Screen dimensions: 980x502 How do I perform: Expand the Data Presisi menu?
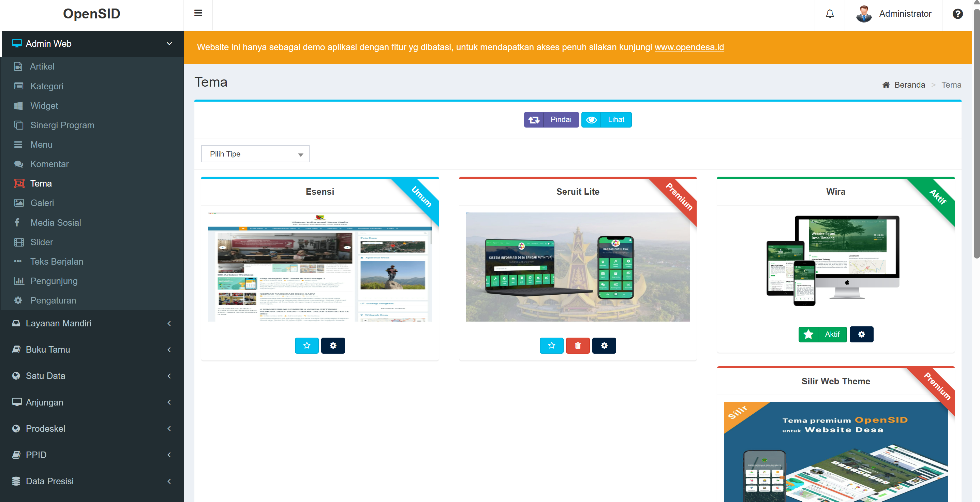point(92,481)
